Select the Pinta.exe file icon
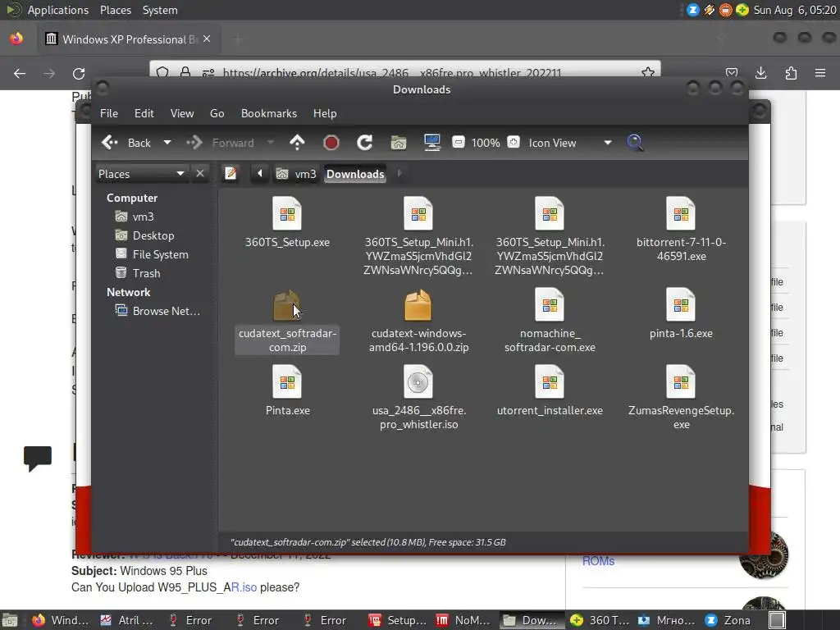The image size is (840, 630). pos(287,382)
